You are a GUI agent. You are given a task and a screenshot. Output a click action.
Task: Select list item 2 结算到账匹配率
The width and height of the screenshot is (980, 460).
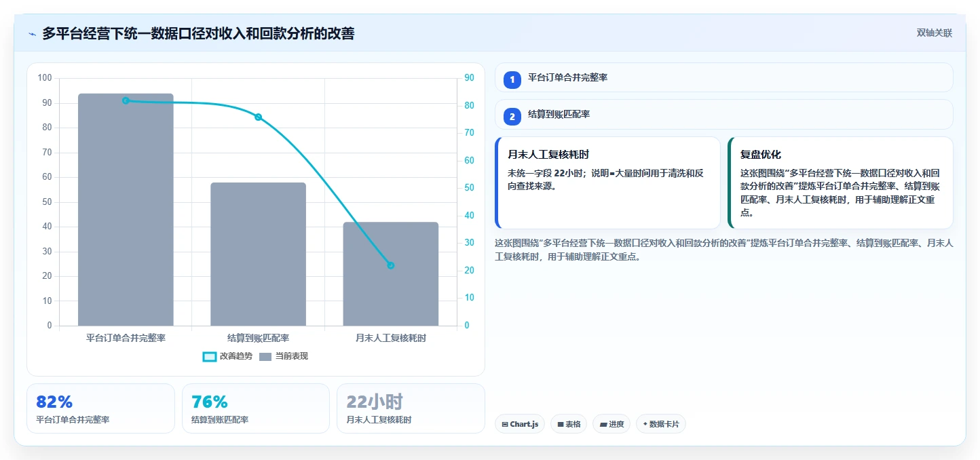(724, 114)
